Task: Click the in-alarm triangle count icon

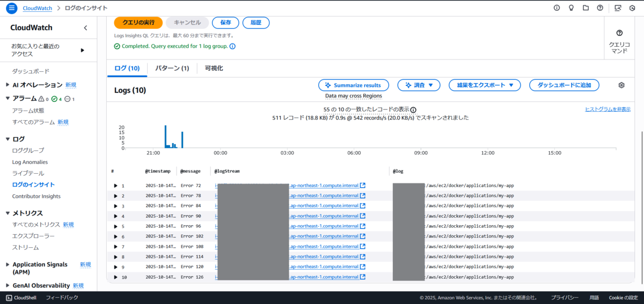Action: click(42, 99)
